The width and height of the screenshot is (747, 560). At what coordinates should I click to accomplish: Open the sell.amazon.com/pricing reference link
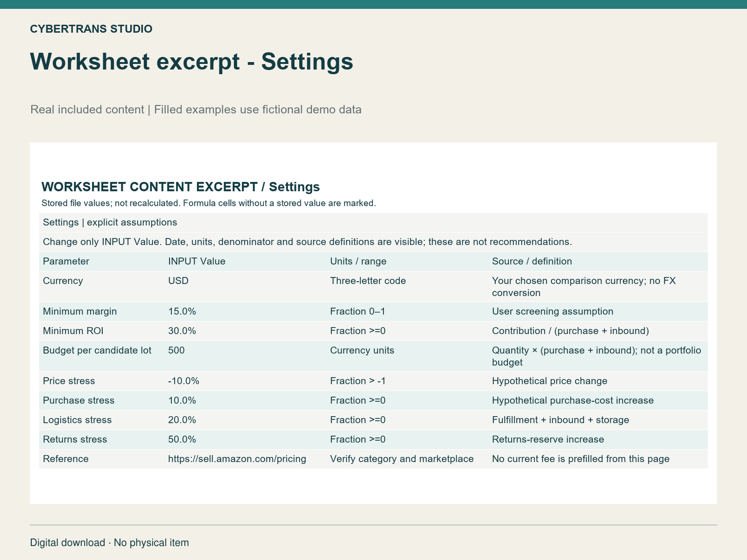(x=237, y=459)
